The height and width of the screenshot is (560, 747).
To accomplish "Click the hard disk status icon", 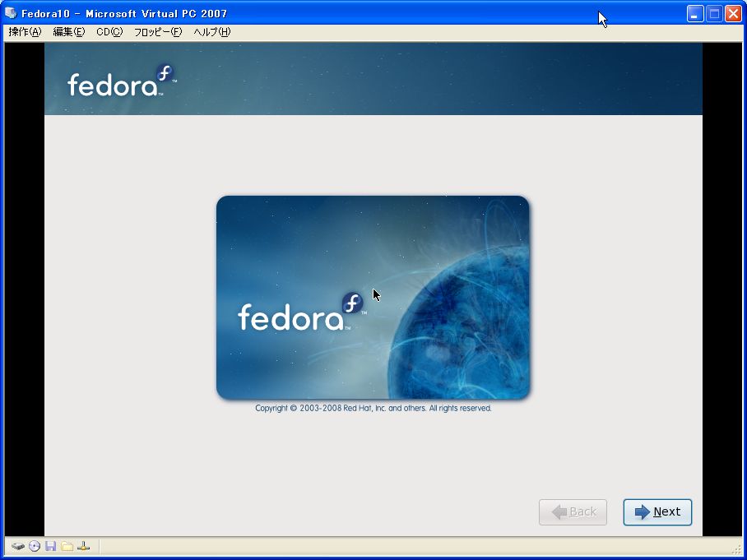I will [17, 546].
